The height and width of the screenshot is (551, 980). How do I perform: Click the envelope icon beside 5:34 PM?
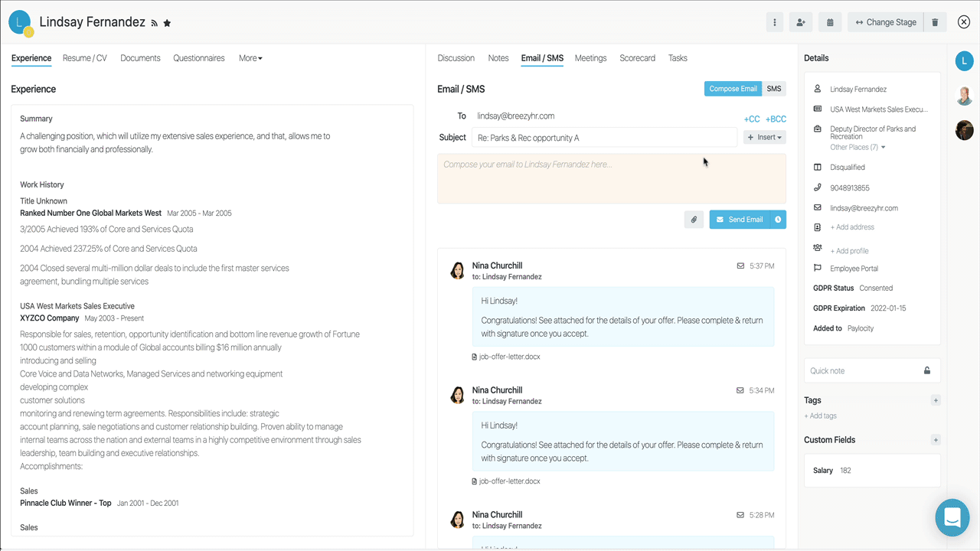pos(740,390)
